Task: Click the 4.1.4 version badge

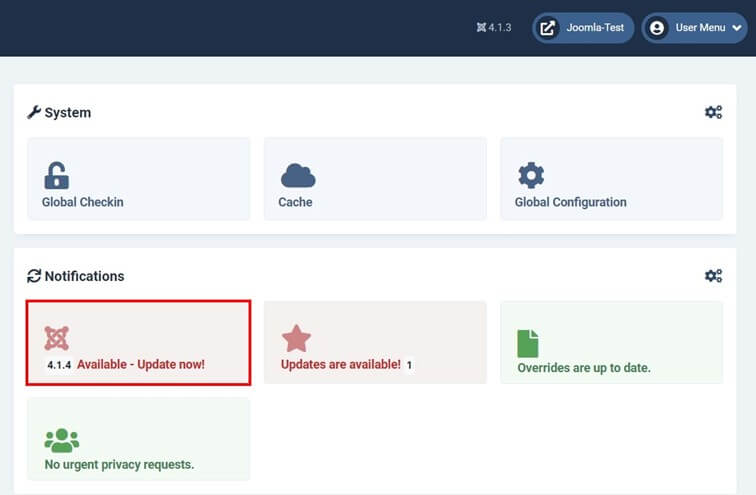Action: pos(59,365)
